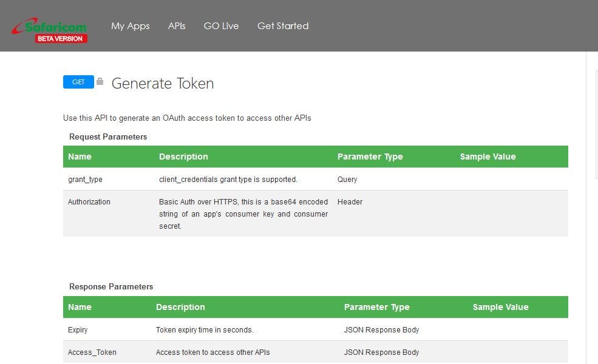Viewport: 598px width, 364px height.
Task: Click the Generate Token heading
Action: pos(162,83)
